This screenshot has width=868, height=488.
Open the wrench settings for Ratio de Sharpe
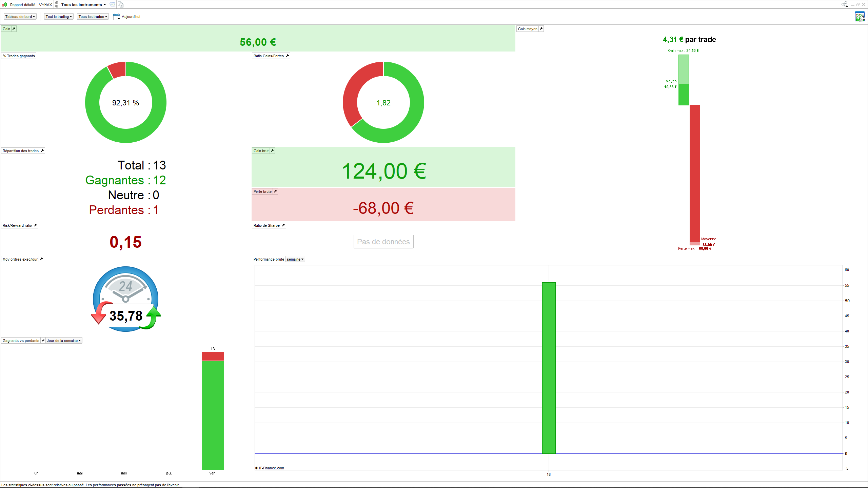click(283, 225)
